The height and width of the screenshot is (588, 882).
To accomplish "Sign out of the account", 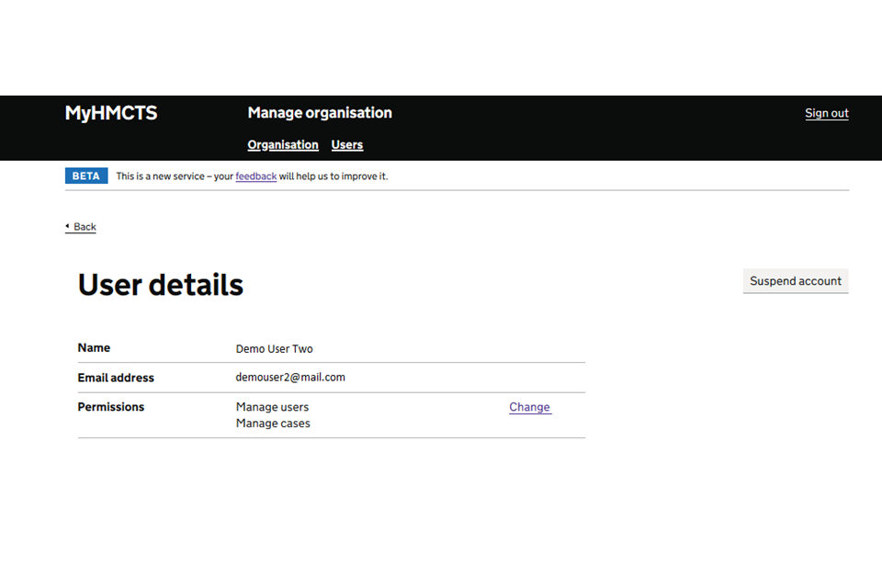I will coord(826,114).
